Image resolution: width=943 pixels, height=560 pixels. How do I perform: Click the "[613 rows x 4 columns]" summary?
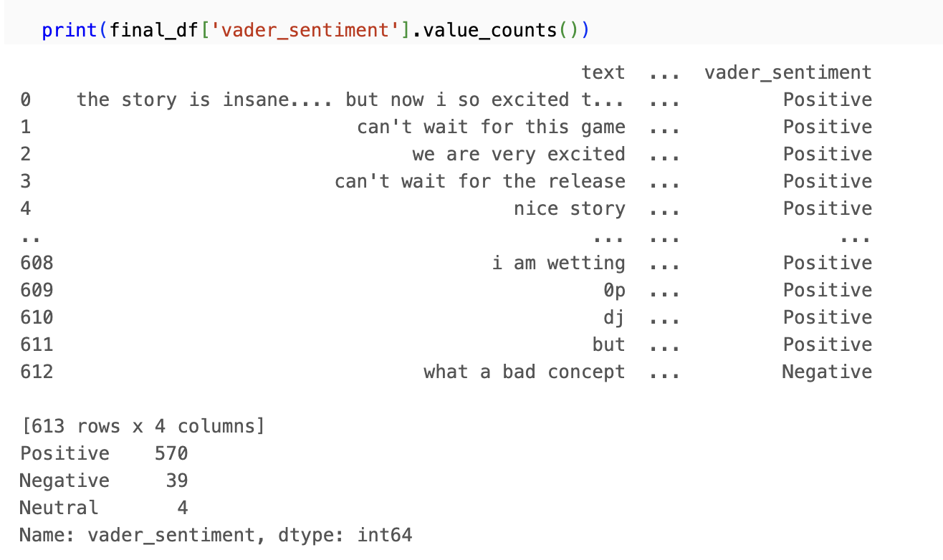[143, 426]
